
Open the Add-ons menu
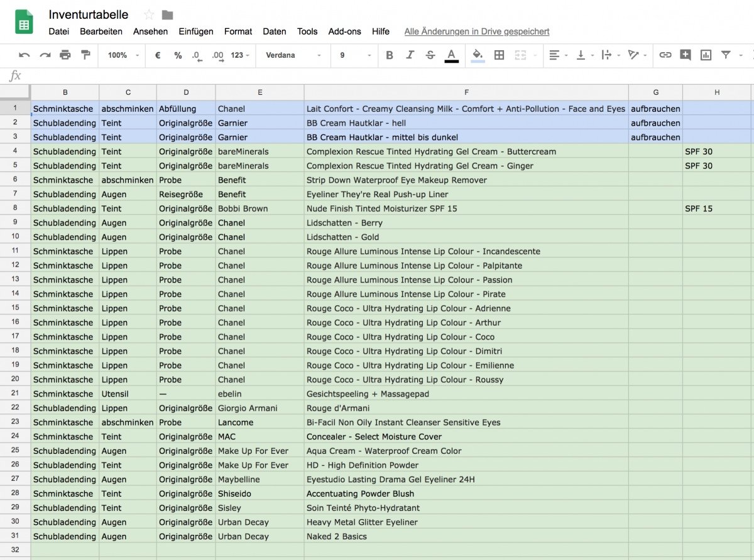(x=345, y=31)
